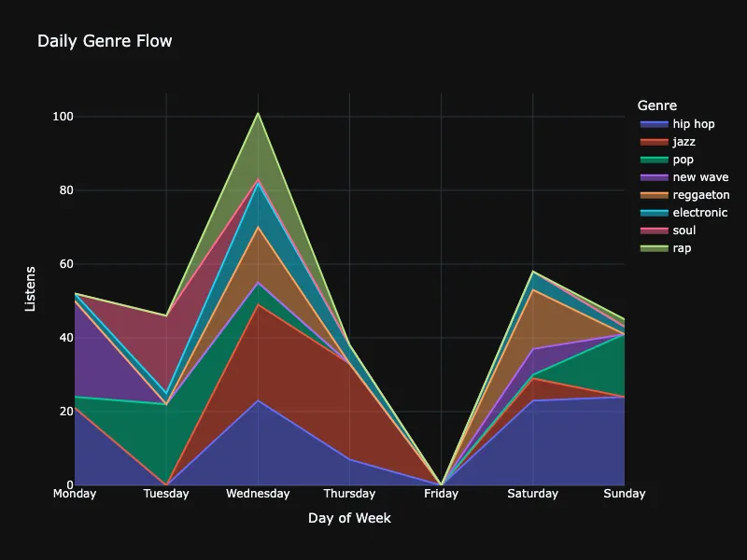Click the 'Listens' y-axis title

(30, 288)
